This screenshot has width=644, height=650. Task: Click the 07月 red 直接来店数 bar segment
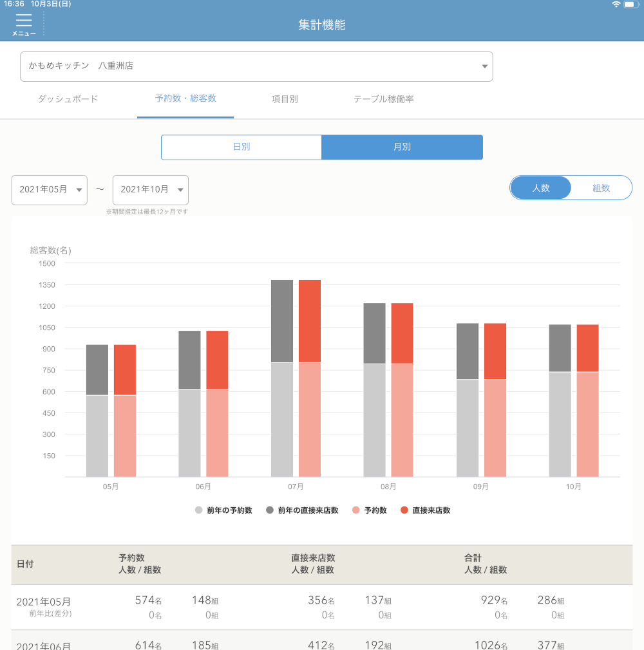[310, 320]
